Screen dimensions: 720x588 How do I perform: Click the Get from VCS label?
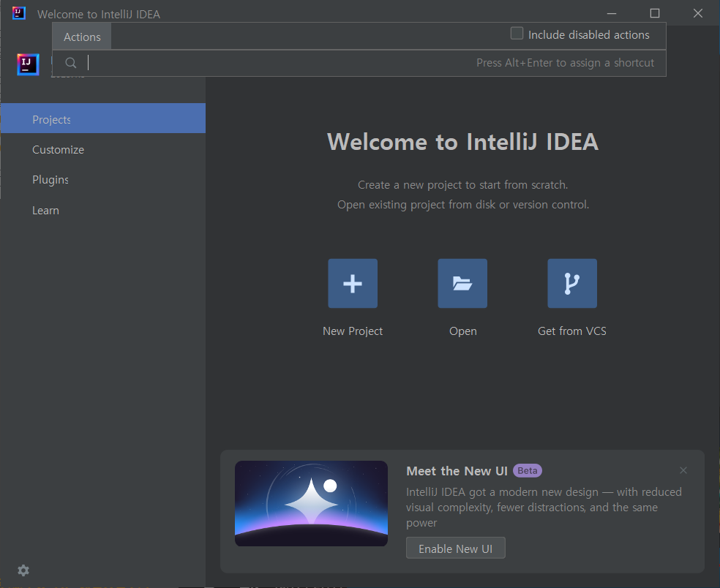[x=572, y=331]
